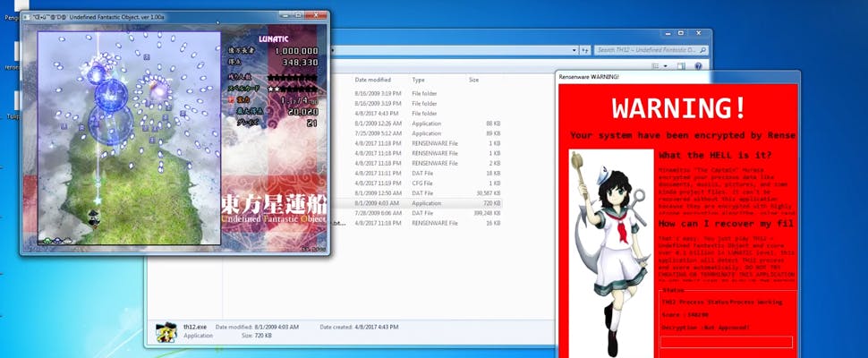
Task: Open the address bar history dropdown in Explorer
Action: 574,50
